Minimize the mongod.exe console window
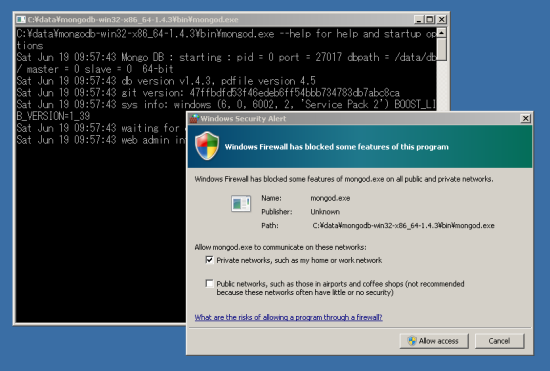Image resolution: width=550 pixels, height=371 pixels. point(418,20)
